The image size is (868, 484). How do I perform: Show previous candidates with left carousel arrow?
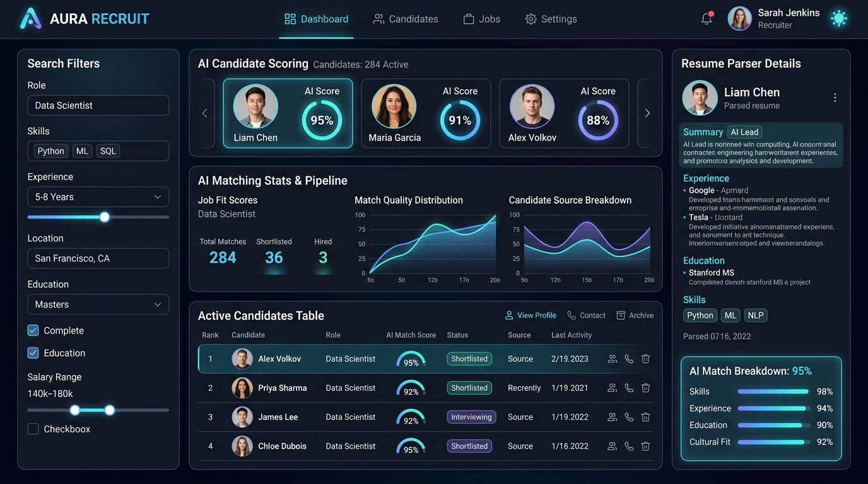click(x=204, y=113)
